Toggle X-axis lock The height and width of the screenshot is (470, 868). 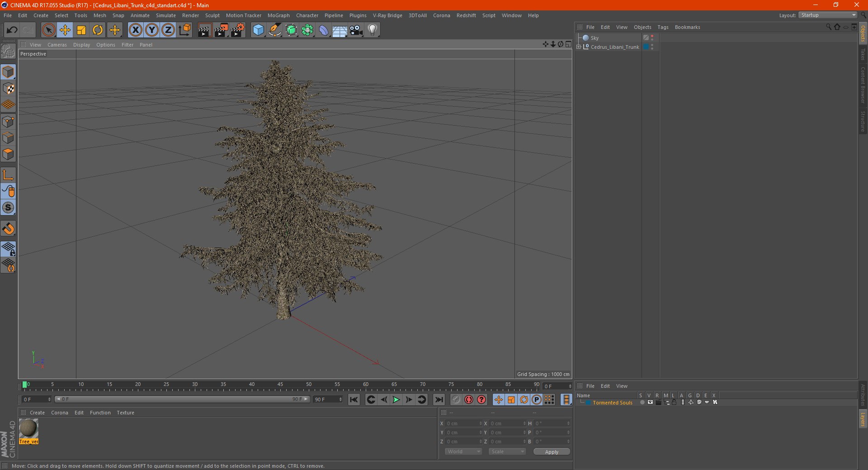[135, 30]
